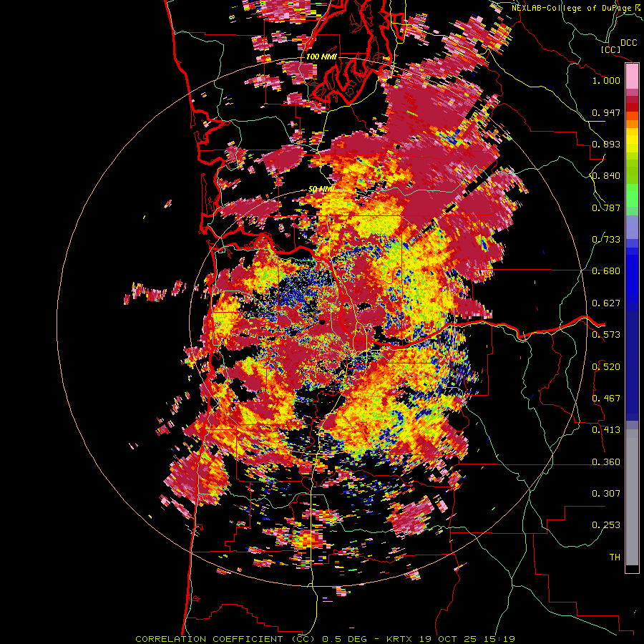This screenshot has width=644, height=644.
Task: Click the black radar site dot at map center
Action: click(x=321, y=323)
